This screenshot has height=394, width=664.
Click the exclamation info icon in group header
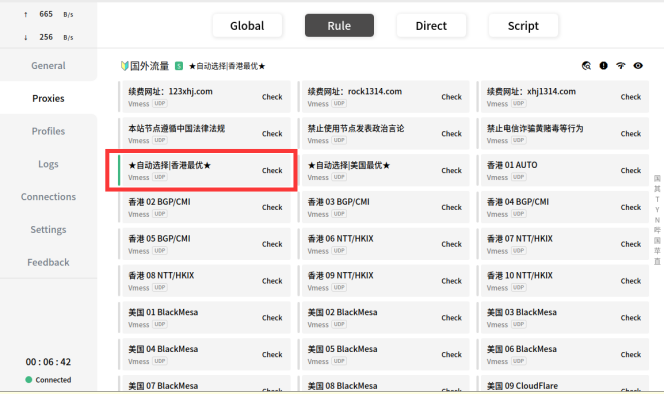click(x=603, y=66)
